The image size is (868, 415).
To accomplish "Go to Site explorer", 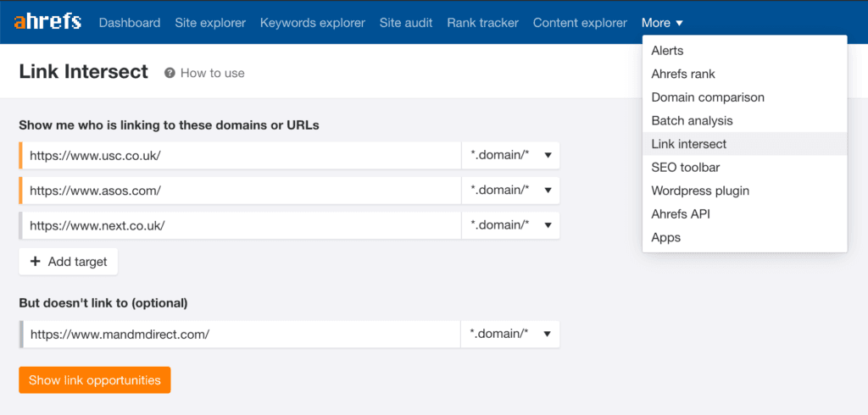I will (x=210, y=23).
